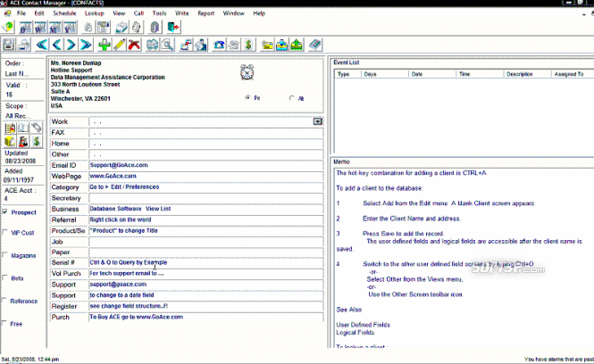Click the Referral field label
Screen dimensions: 594x364
click(63, 219)
